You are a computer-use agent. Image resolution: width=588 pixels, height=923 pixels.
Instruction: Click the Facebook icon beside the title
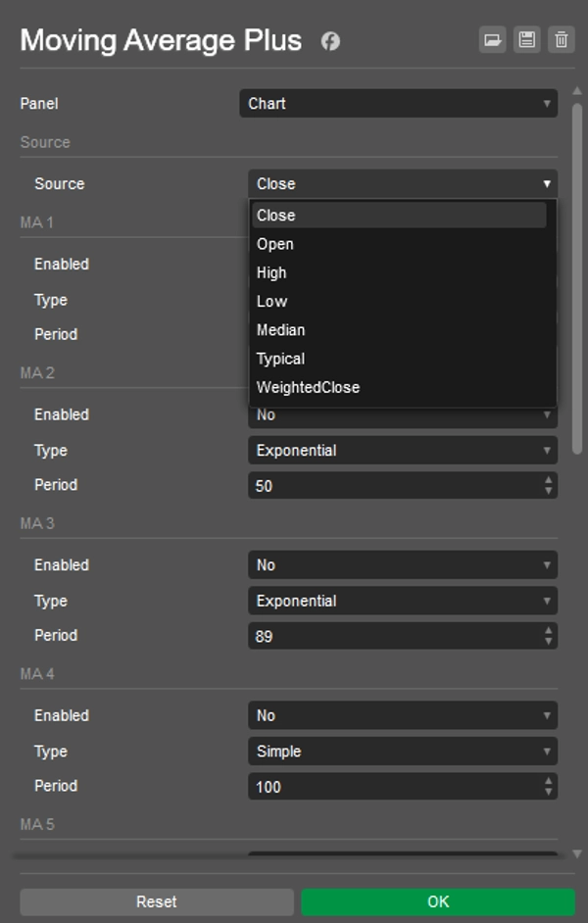(x=330, y=41)
